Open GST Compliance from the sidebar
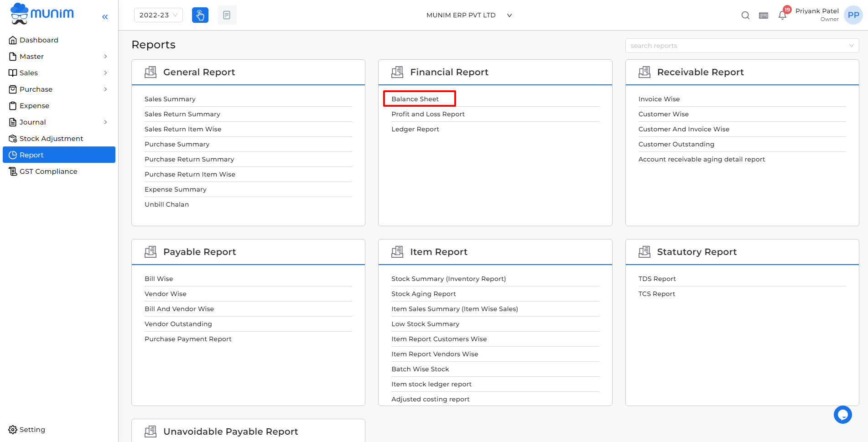 [x=43, y=172]
